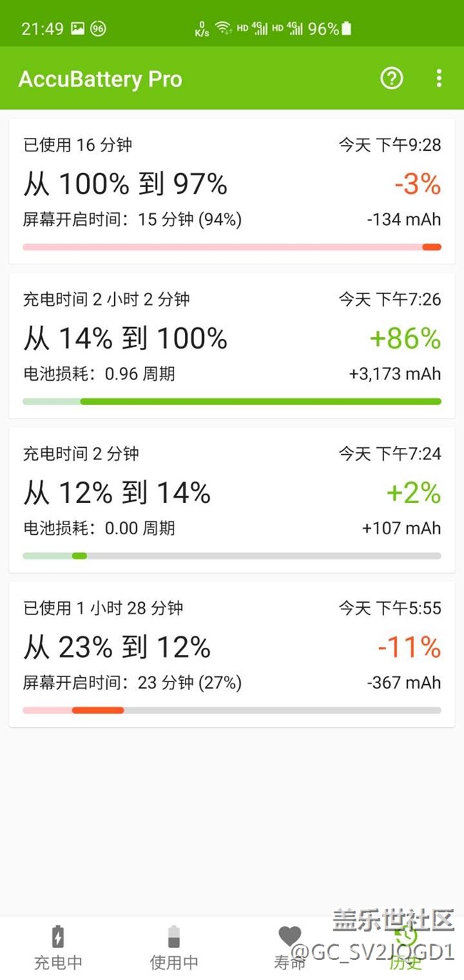Open the 从 14% 到 100% charging session
Viewport: 464px width, 980px height.
(232, 339)
